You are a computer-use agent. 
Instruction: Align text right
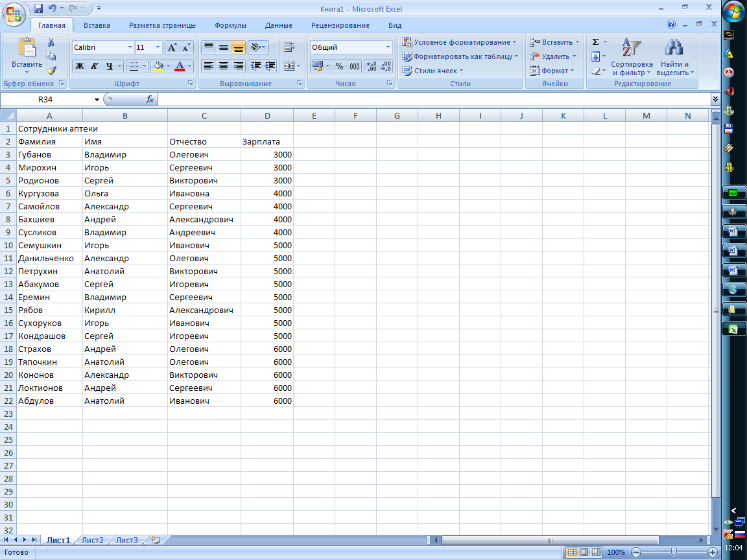pos(238,66)
